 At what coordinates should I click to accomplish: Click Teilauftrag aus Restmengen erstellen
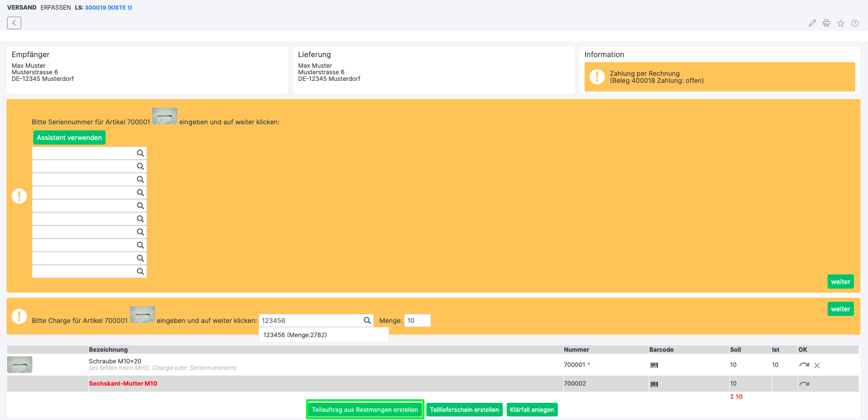coord(365,409)
